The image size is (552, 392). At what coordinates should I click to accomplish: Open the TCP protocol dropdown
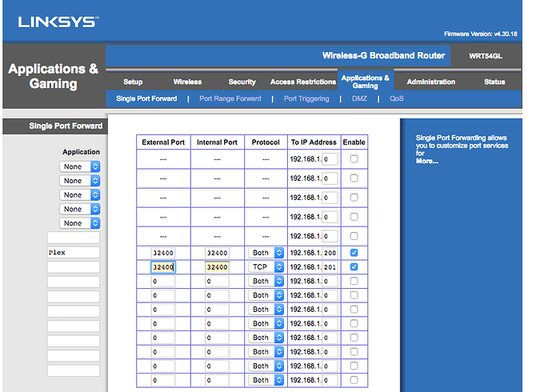(x=266, y=266)
